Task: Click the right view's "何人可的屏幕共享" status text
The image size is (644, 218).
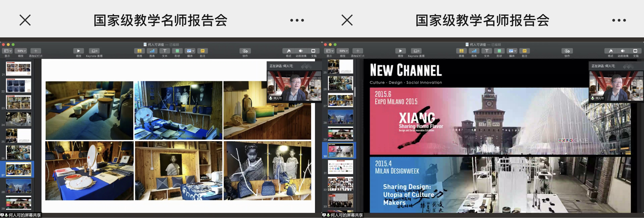Action: pyautogui.click(x=347, y=215)
